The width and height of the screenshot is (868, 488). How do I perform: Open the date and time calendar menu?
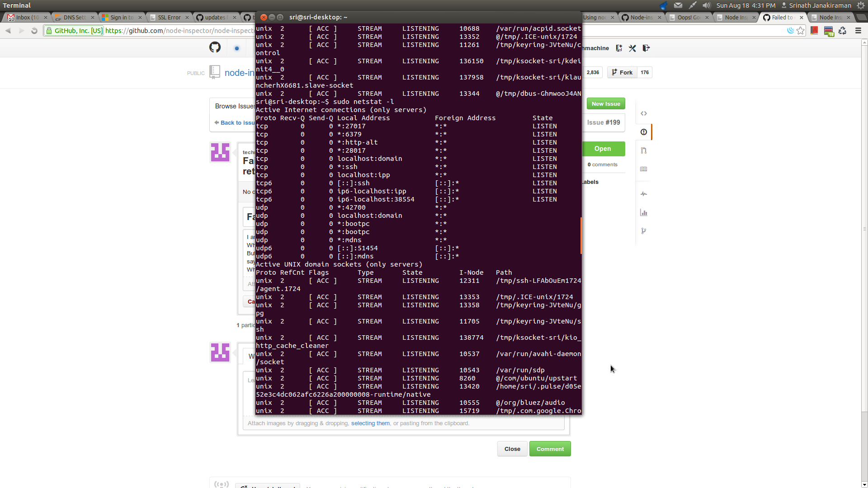[745, 5]
